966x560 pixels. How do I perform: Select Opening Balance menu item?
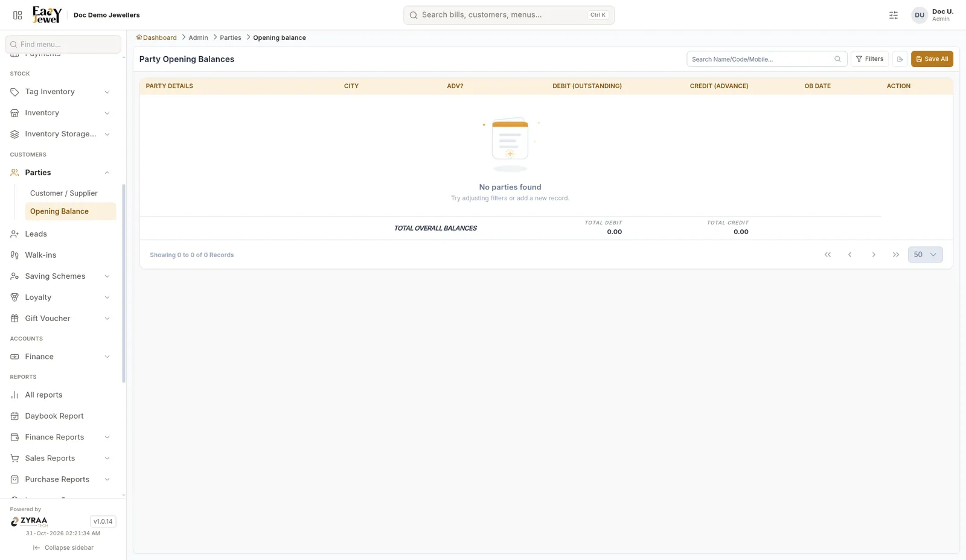[70, 211]
